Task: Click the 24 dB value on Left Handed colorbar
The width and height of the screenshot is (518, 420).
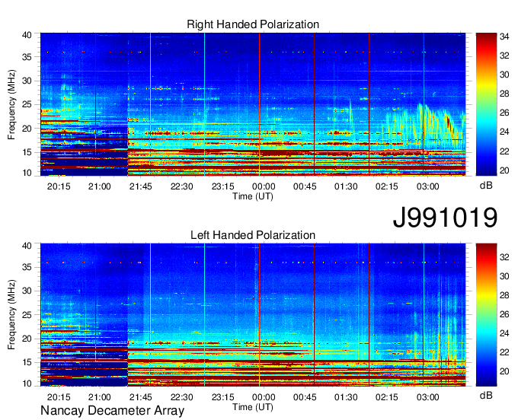Action: point(504,333)
